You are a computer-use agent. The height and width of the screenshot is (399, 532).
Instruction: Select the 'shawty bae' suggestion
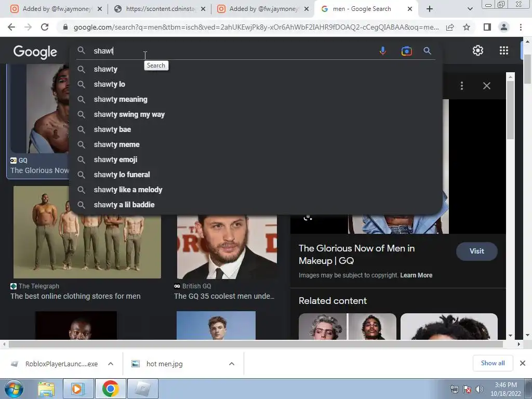256,129
